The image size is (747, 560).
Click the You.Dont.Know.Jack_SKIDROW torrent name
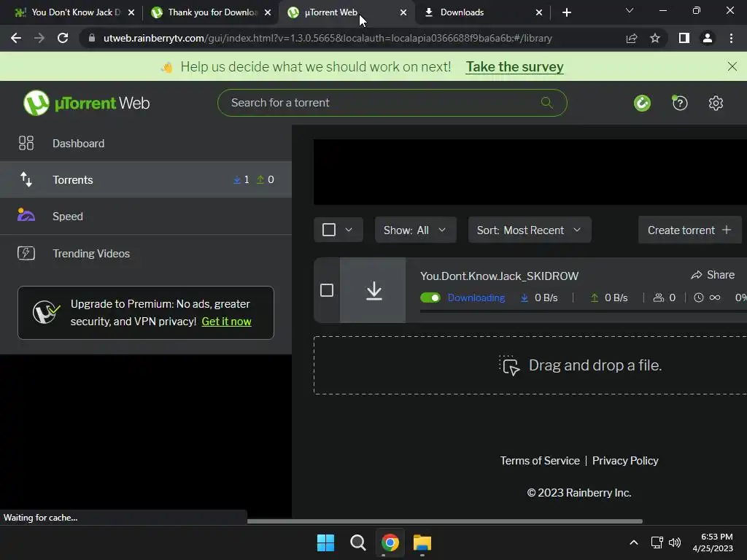[499, 276]
